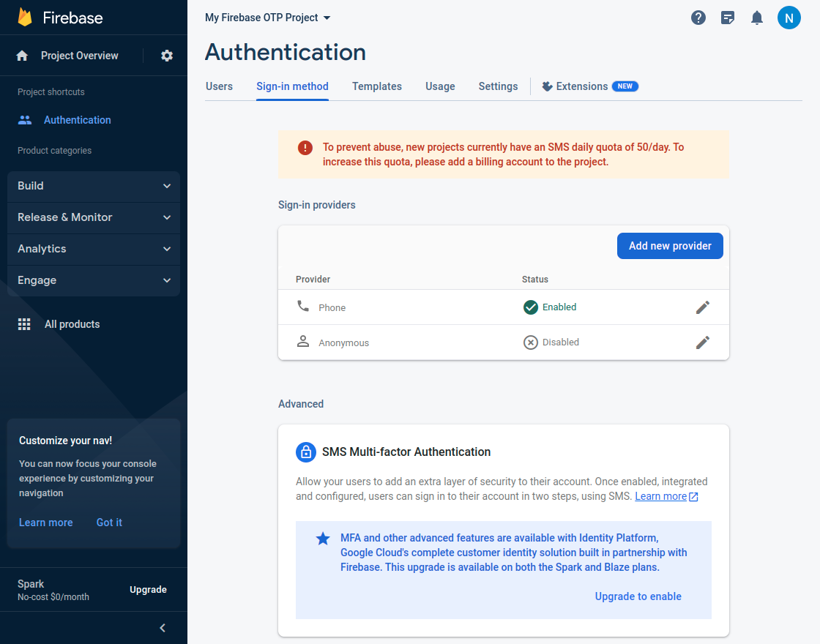
Task: Collapse the left sidebar with chevron
Action: 162,627
